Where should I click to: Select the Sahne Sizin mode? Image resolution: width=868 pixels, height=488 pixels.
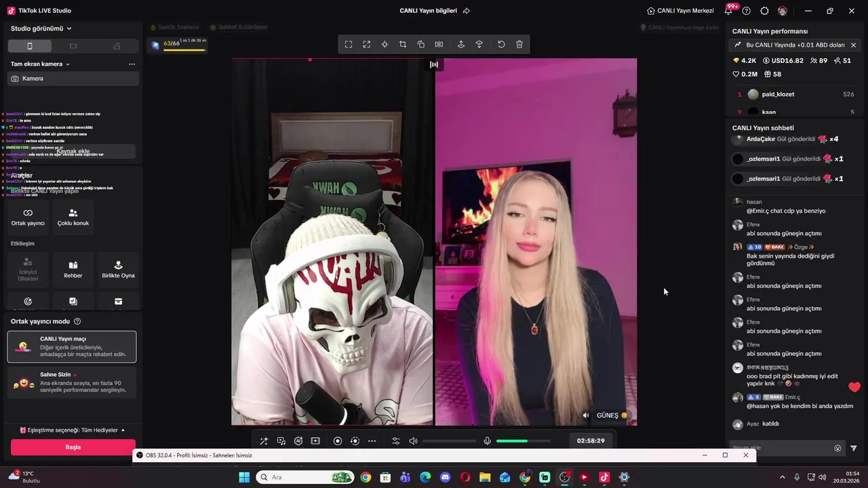72,382
